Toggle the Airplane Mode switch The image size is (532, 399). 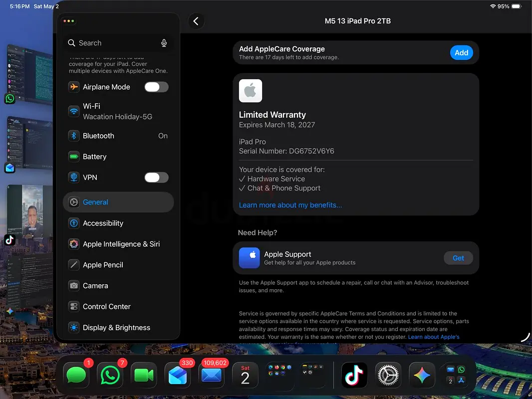click(x=156, y=87)
